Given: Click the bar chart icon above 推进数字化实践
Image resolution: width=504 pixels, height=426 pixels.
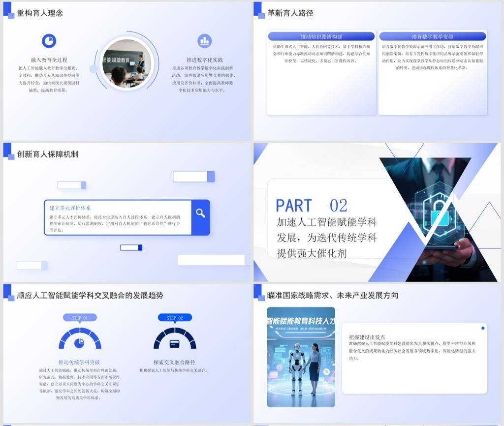Looking at the screenshot, I should point(204,41).
